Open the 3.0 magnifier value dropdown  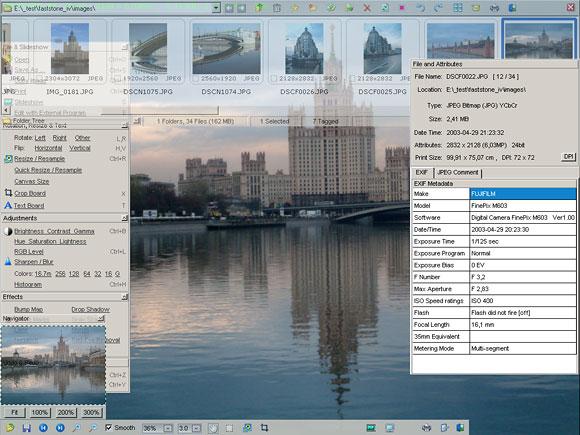[x=197, y=428]
